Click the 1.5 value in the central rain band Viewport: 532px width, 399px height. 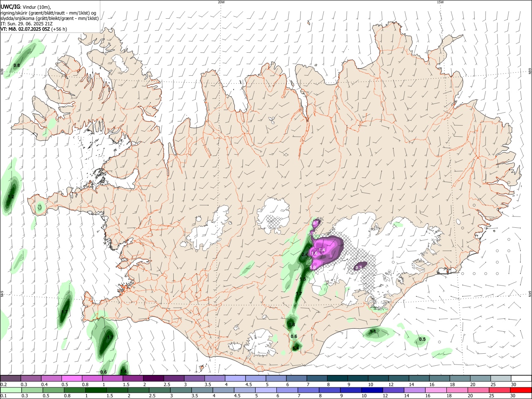coord(303,279)
